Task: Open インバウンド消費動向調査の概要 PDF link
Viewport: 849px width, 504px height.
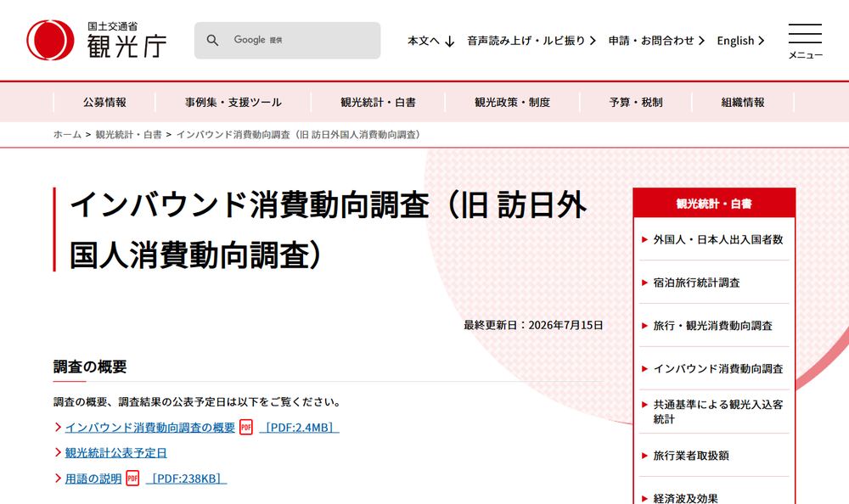Action: click(x=150, y=428)
